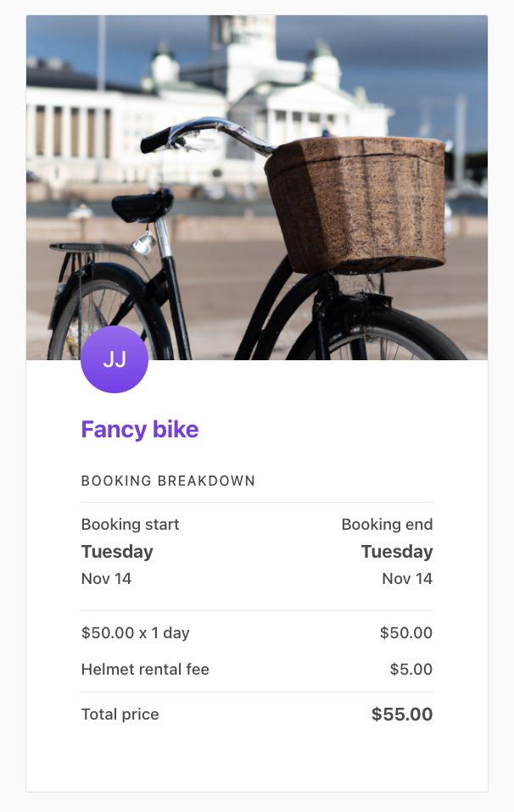Select the Helmet rental fee line

pos(144,669)
